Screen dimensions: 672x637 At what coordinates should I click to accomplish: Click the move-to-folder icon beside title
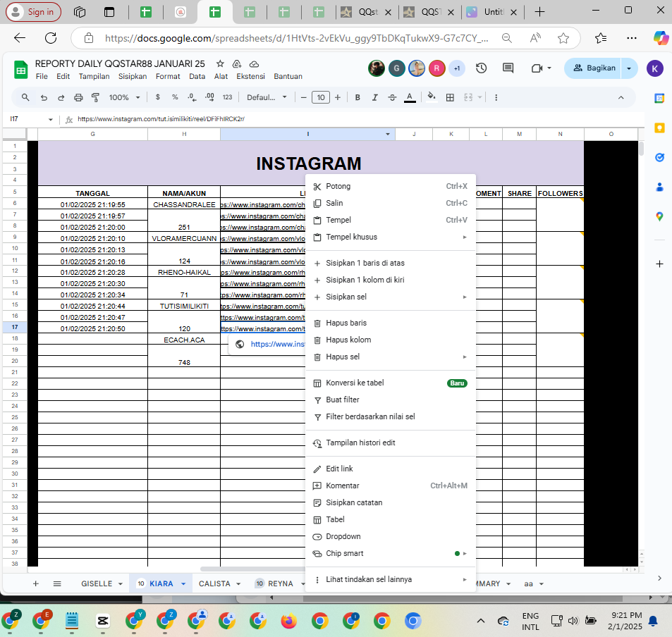(237, 64)
